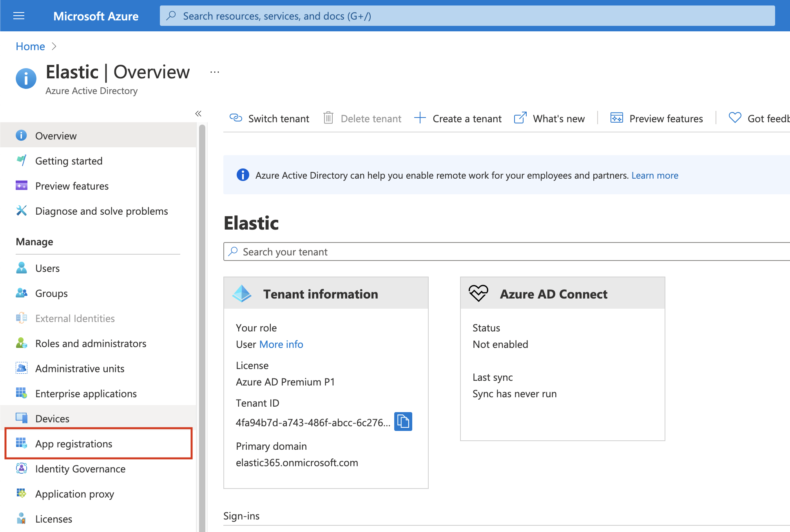Image resolution: width=790 pixels, height=532 pixels.
Task: Click the Preview features toolbar icon
Action: coord(616,118)
